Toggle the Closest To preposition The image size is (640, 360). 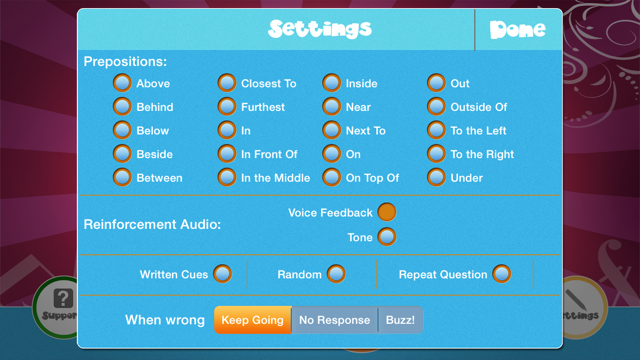pyautogui.click(x=227, y=83)
